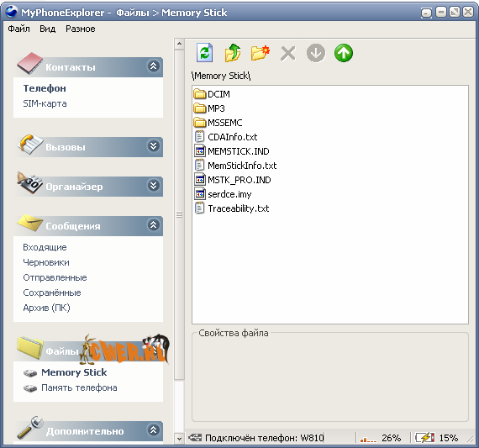The height and width of the screenshot is (448, 479).
Task: Click the MEMSTICK.IND file icon
Action: 200,150
